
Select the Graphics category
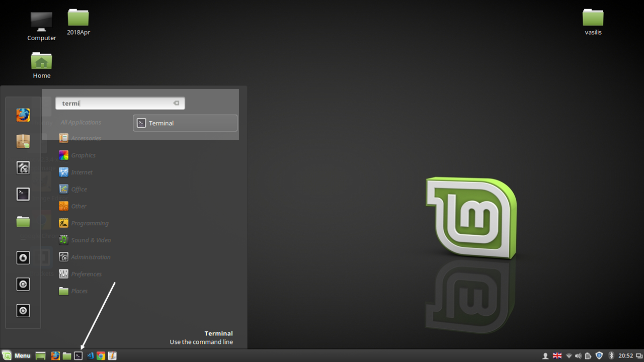coord(77,155)
